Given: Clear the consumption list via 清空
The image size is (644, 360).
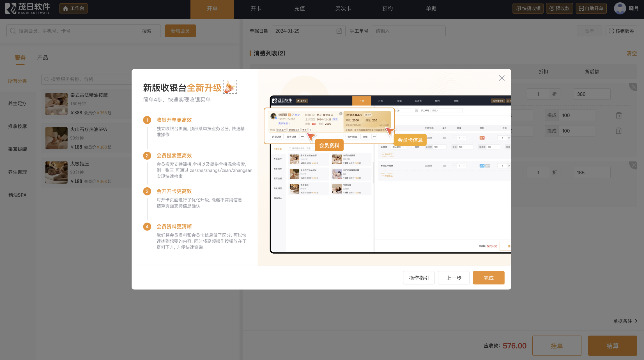Looking at the screenshot, I should point(632,53).
